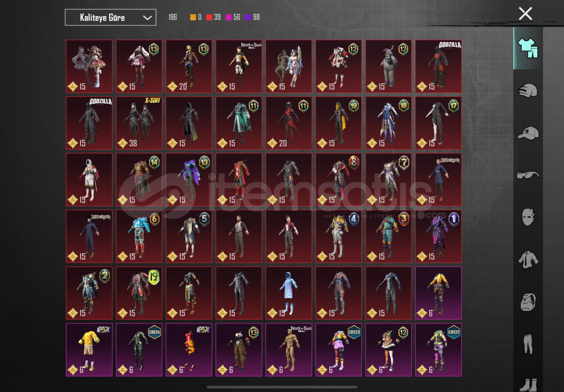564x392 pixels.
Task: Open the face mask category
Action: [x=528, y=217]
